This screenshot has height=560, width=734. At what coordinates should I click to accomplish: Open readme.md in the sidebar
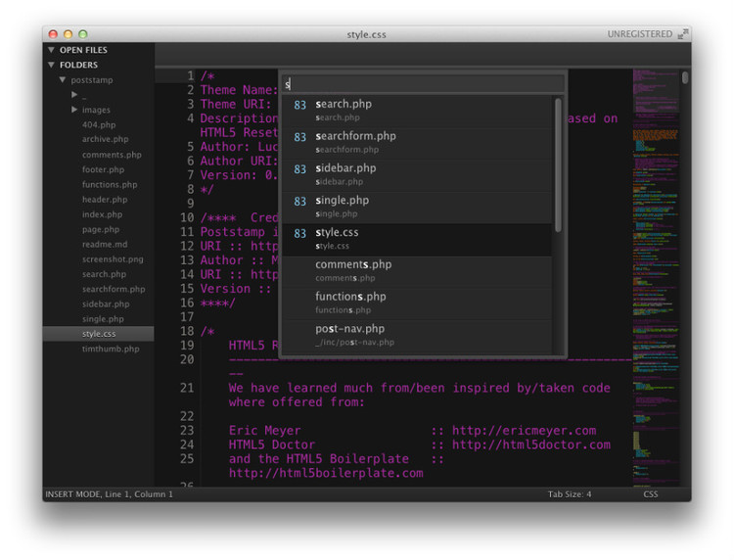coord(105,244)
